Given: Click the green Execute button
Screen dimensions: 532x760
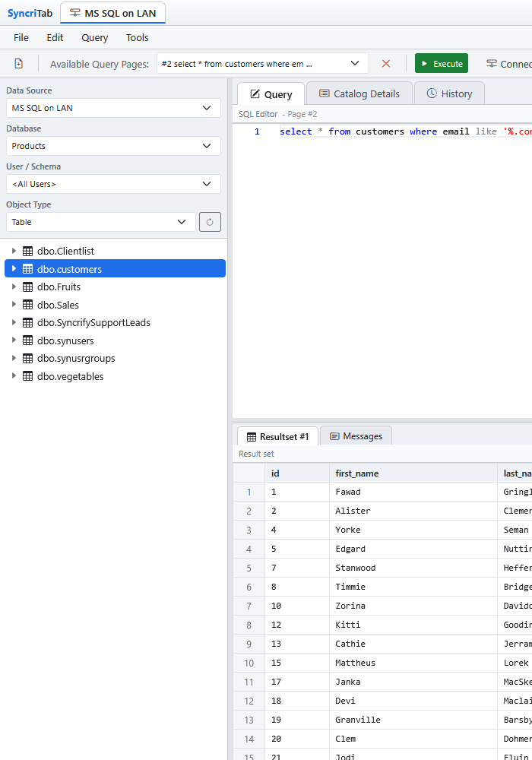Looking at the screenshot, I should (x=442, y=64).
